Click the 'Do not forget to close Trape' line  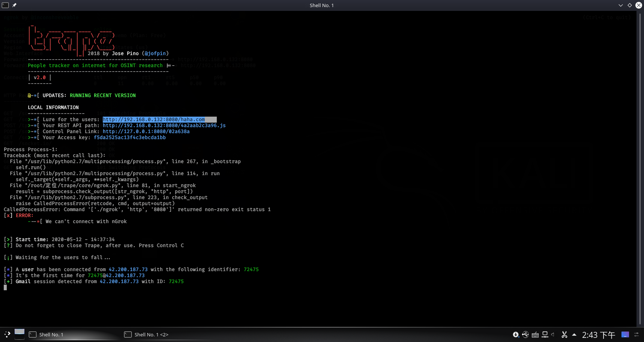[94, 246]
